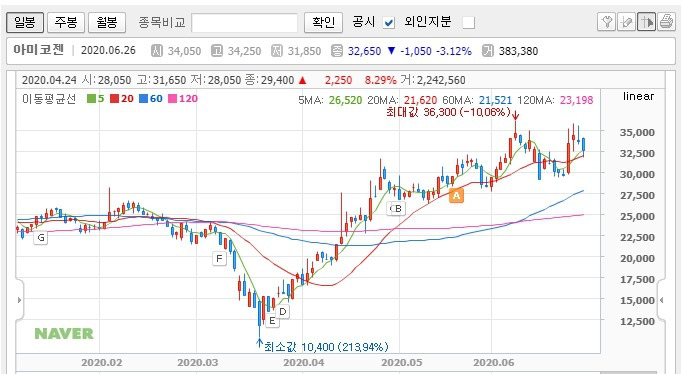Switch to the 월봉 monthly chart tab
683x374 pixels.
(x=107, y=22)
